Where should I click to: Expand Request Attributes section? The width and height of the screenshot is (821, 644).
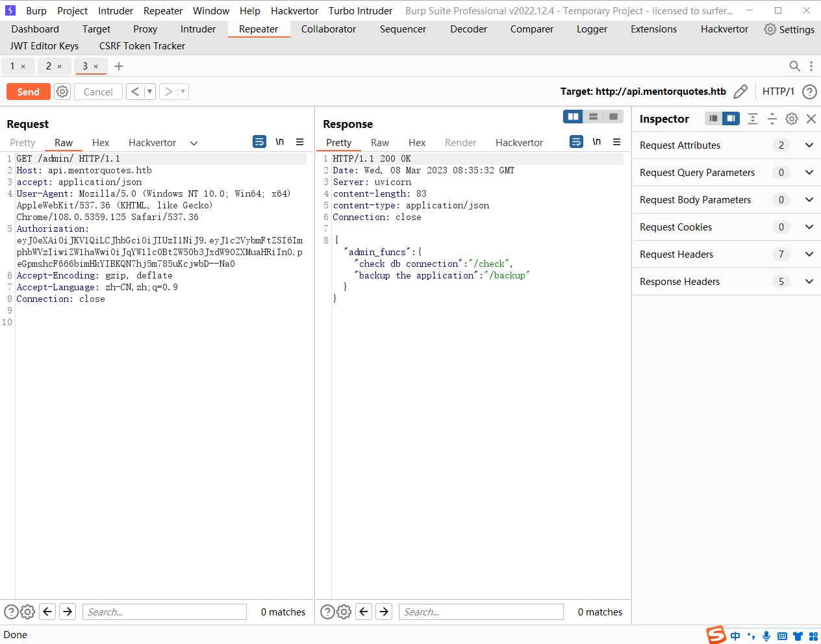(x=809, y=145)
